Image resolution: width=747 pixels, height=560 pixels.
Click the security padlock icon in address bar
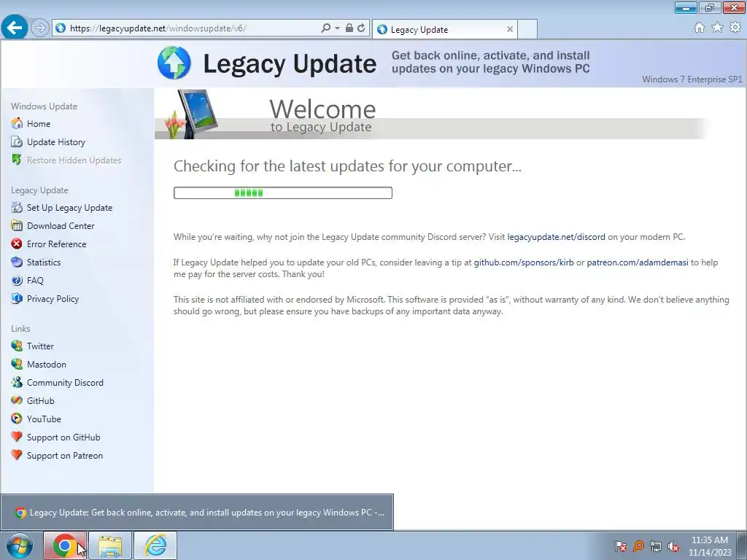pos(349,28)
